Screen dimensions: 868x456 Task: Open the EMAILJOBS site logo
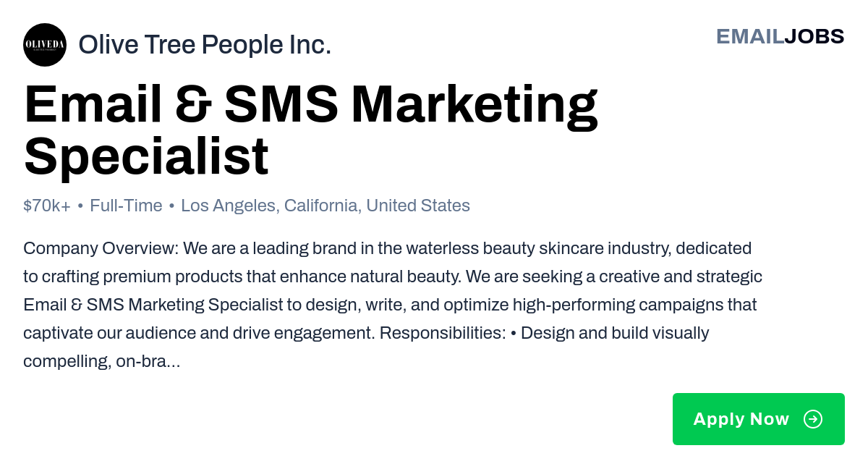pyautogui.click(x=780, y=36)
